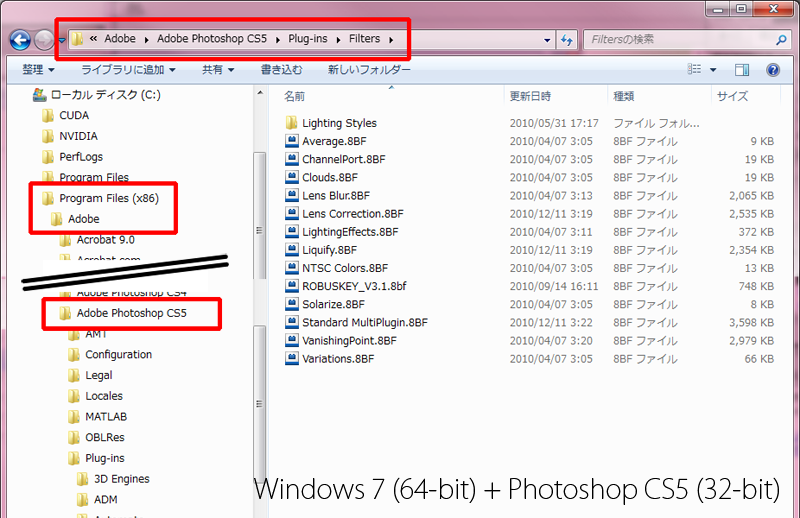Select MATLAB folder in tree

point(97,417)
